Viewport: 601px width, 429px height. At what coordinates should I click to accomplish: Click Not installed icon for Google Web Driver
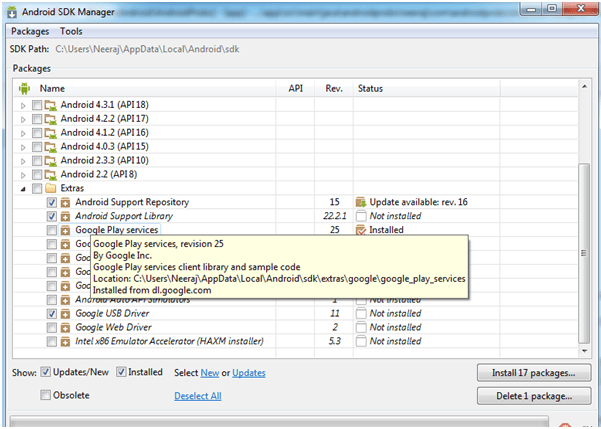click(x=361, y=327)
